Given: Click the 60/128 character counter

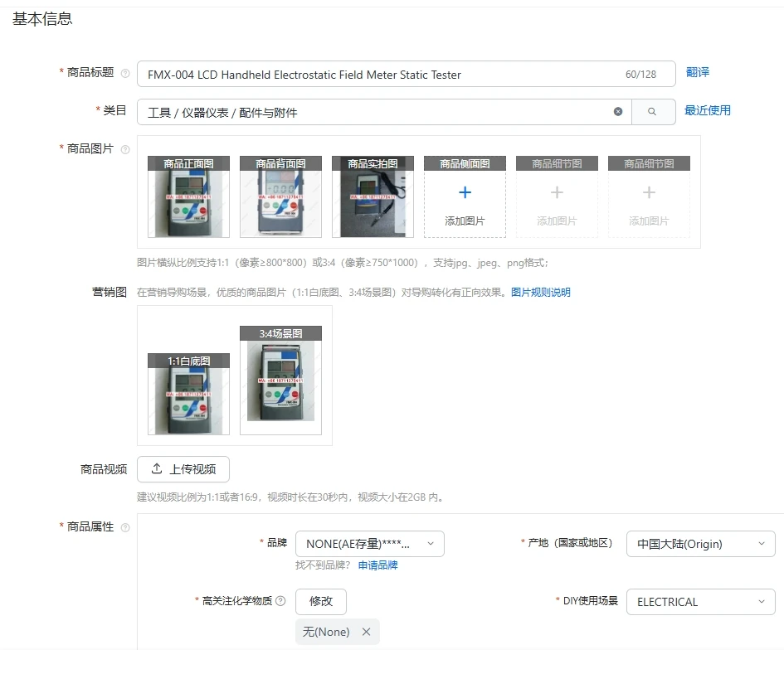Looking at the screenshot, I should pos(640,75).
